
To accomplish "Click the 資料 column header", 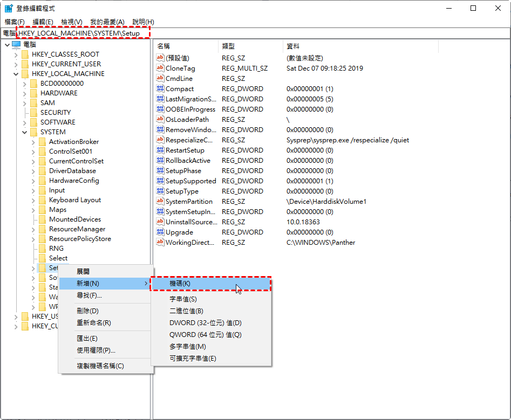I will point(360,46).
